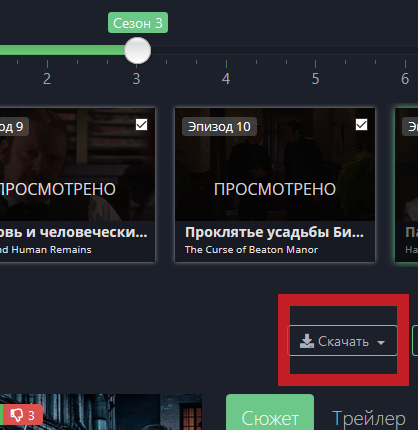Viewport: 418px width, 430px height.
Task: Switch to the Трейлер tab
Action: click(369, 418)
